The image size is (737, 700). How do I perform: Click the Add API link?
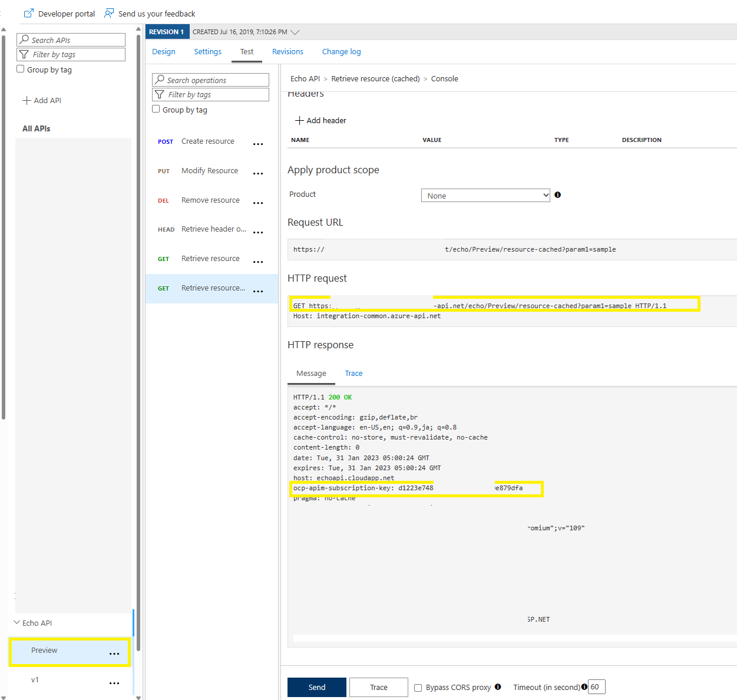coord(42,100)
